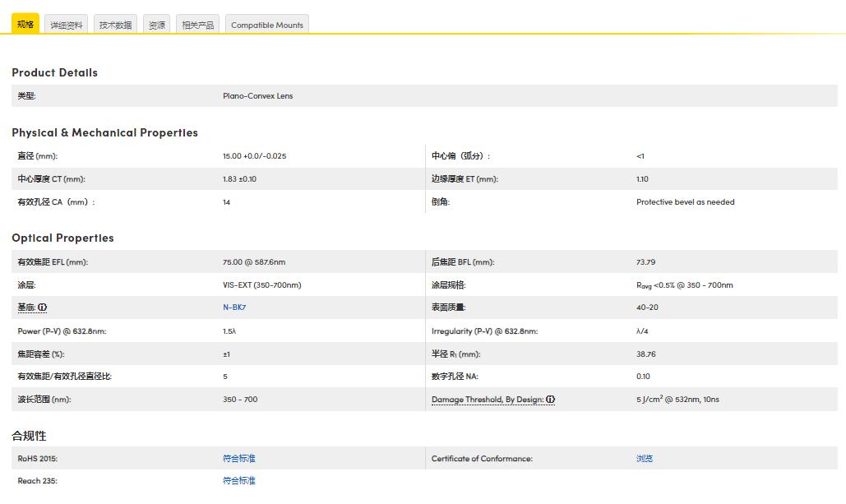Viewport: 846px width, 504px height.
Task: Open the N-BK7 substrate link
Action: coord(234,307)
